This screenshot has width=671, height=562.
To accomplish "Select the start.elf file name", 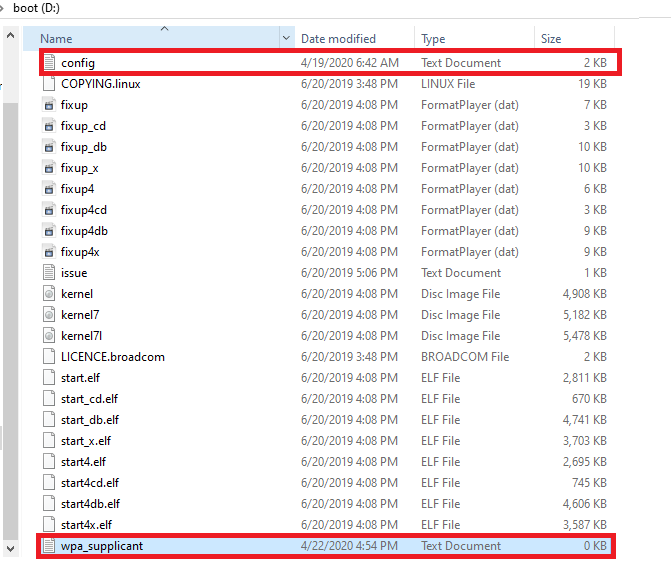I will pos(80,378).
